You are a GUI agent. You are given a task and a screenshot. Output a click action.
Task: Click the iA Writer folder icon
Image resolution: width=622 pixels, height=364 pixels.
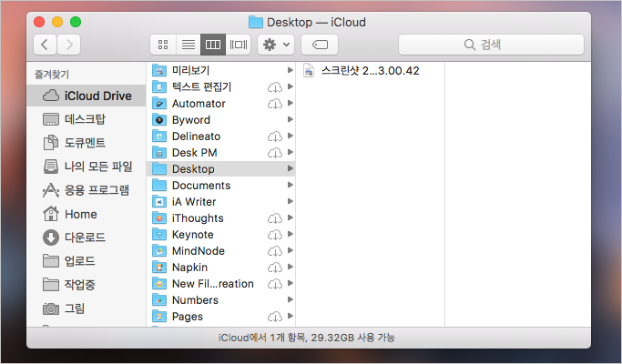(x=159, y=202)
